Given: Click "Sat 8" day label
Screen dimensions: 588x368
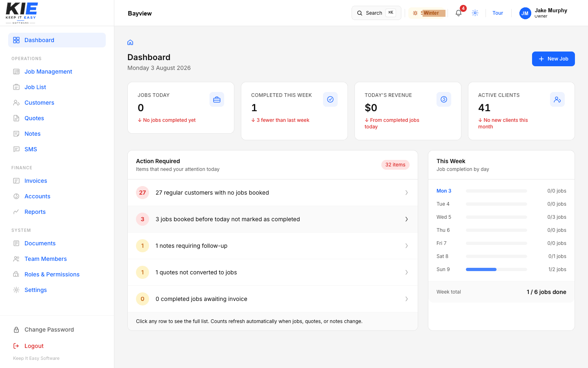Looking at the screenshot, I should [x=442, y=256].
